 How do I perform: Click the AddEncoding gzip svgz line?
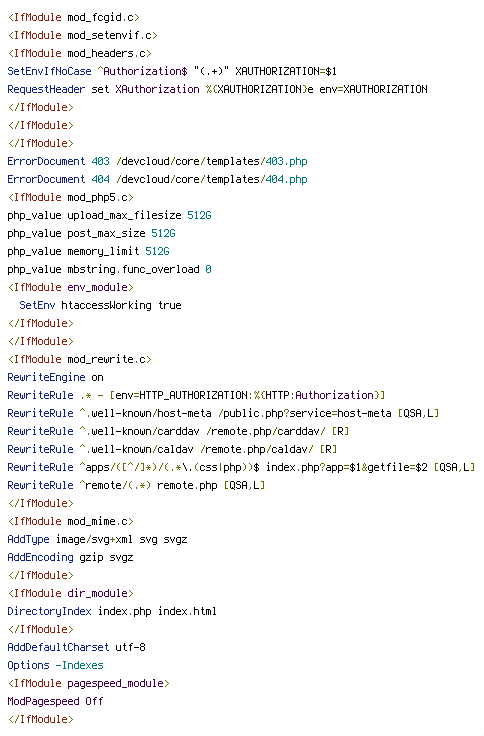[70, 557]
